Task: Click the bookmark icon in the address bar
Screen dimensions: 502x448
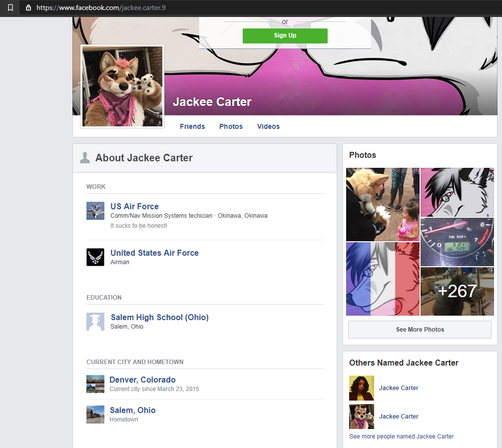Action: pos(10,7)
